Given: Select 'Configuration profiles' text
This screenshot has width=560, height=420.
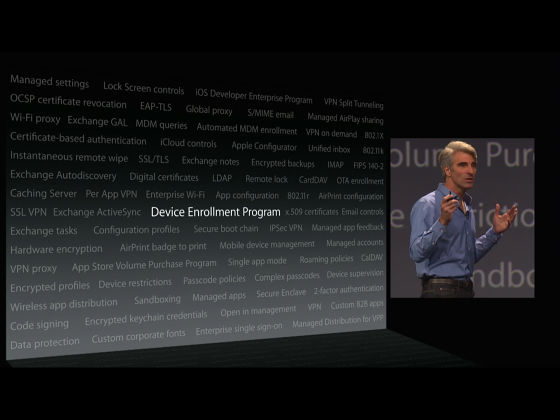Looking at the screenshot, I should pos(136,230).
